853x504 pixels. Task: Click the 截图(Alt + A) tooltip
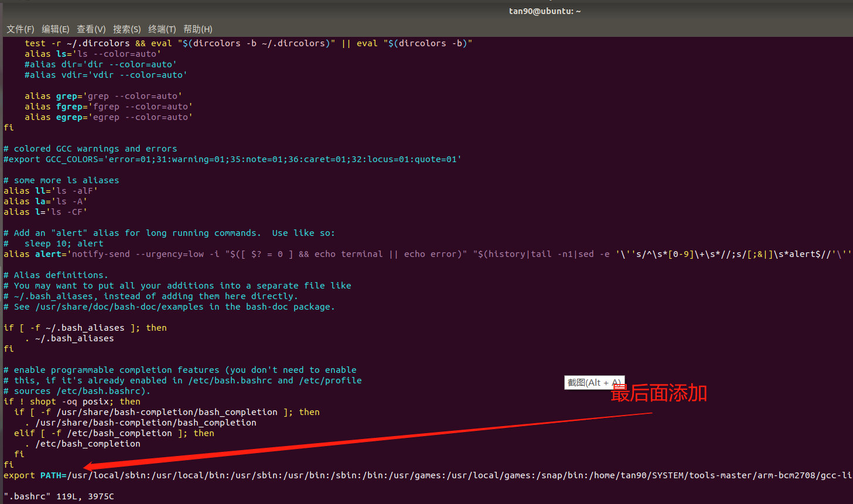click(x=595, y=383)
